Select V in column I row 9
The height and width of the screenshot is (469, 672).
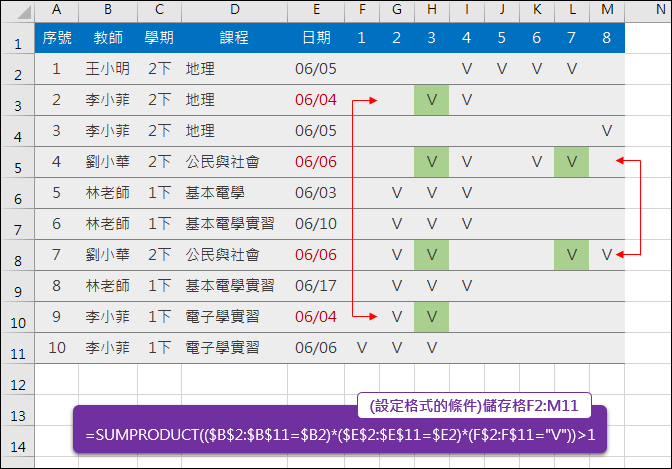(467, 286)
